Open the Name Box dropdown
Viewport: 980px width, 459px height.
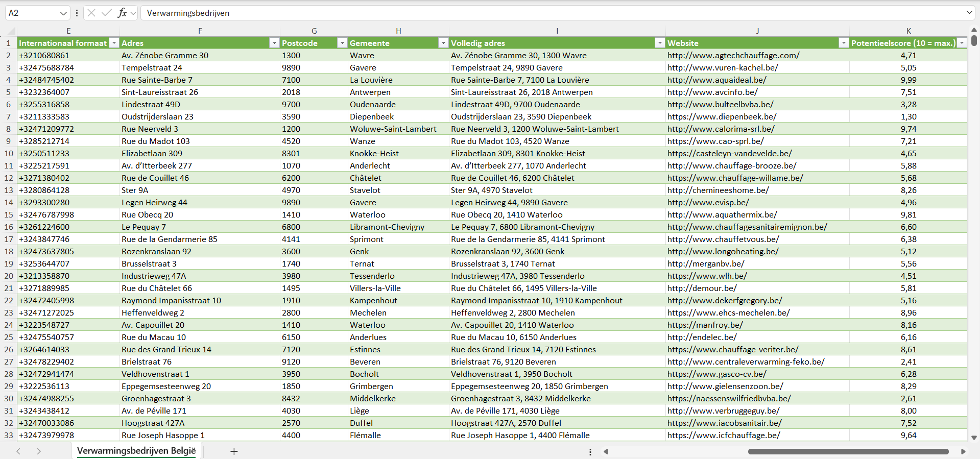63,13
